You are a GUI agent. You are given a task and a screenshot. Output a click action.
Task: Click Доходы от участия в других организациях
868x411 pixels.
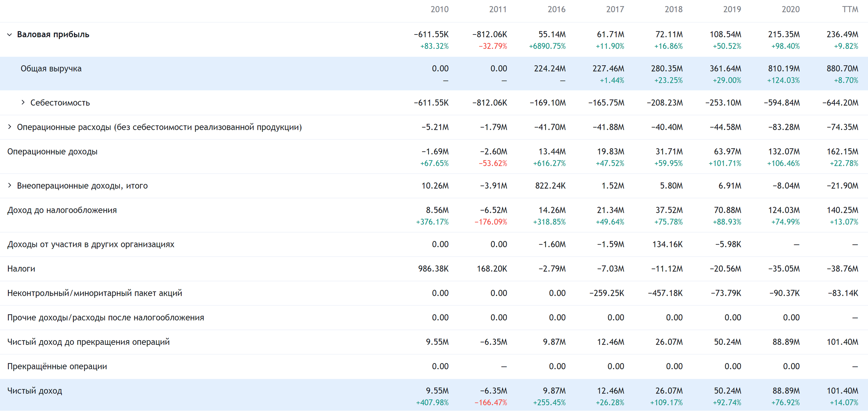click(x=91, y=244)
